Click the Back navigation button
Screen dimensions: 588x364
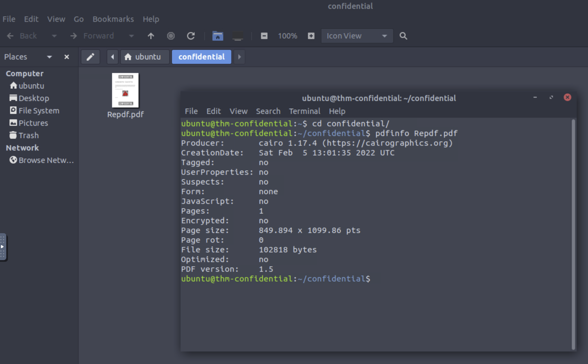pyautogui.click(x=22, y=36)
